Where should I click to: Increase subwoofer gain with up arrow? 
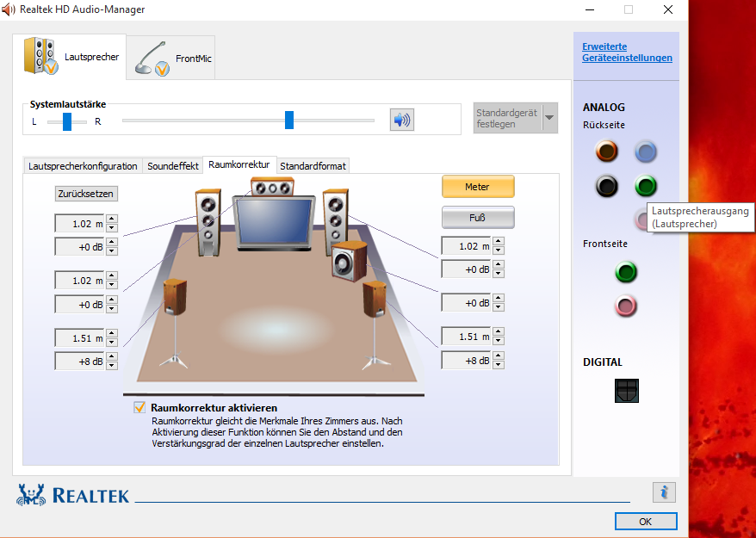pyautogui.click(x=499, y=299)
